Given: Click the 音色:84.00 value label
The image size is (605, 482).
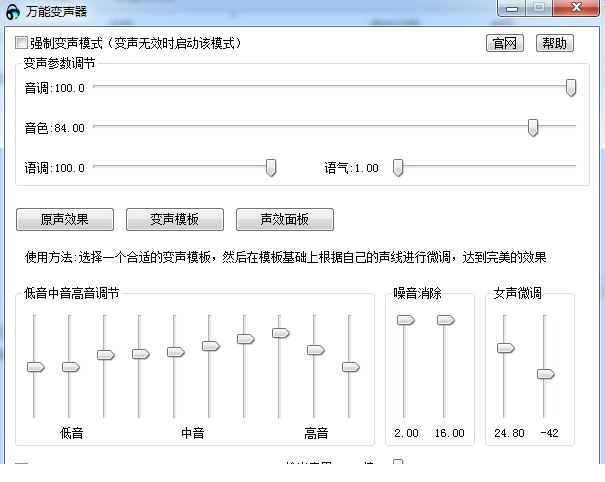Looking at the screenshot, I should pos(54,128).
